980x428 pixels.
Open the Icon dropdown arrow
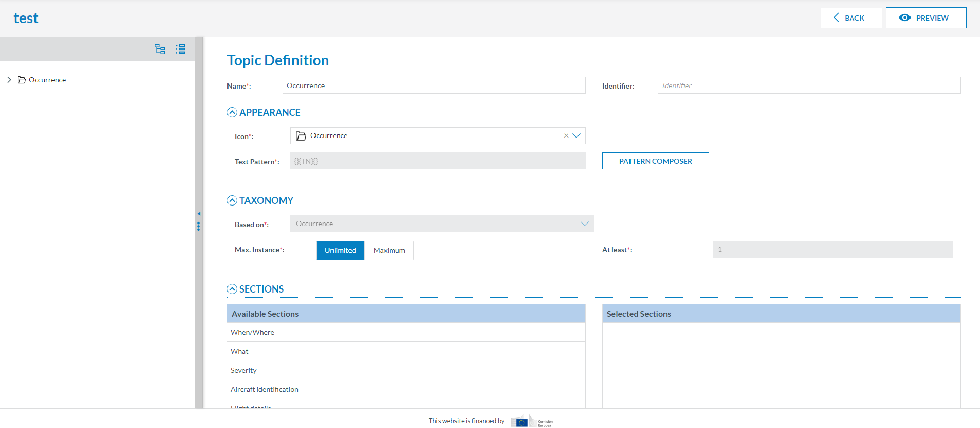pyautogui.click(x=576, y=136)
